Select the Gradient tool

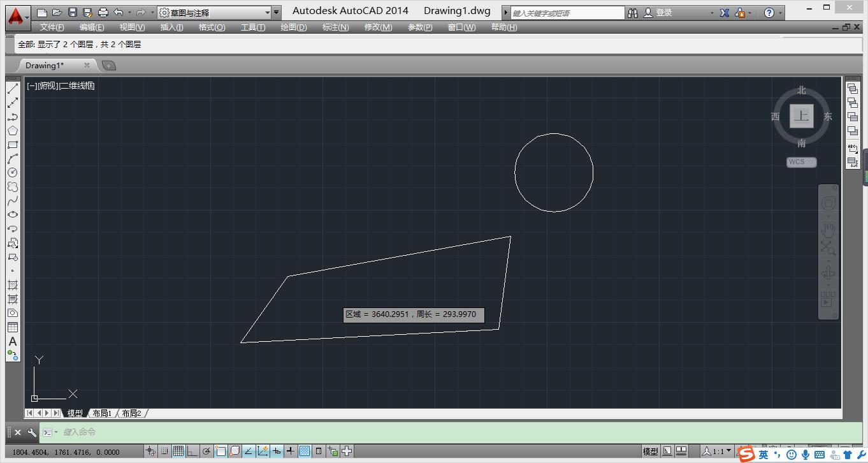click(13, 299)
